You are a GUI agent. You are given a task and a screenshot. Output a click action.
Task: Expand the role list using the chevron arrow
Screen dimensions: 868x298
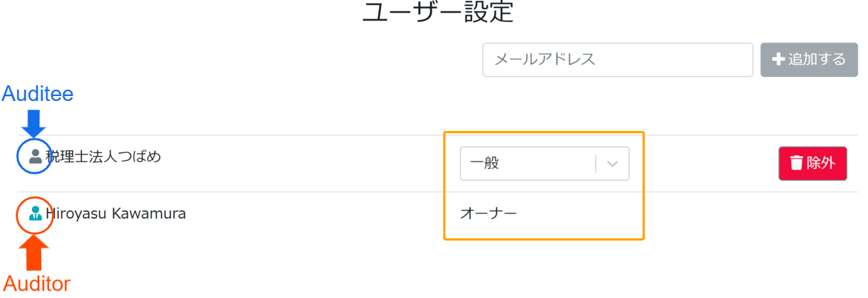[612, 164]
